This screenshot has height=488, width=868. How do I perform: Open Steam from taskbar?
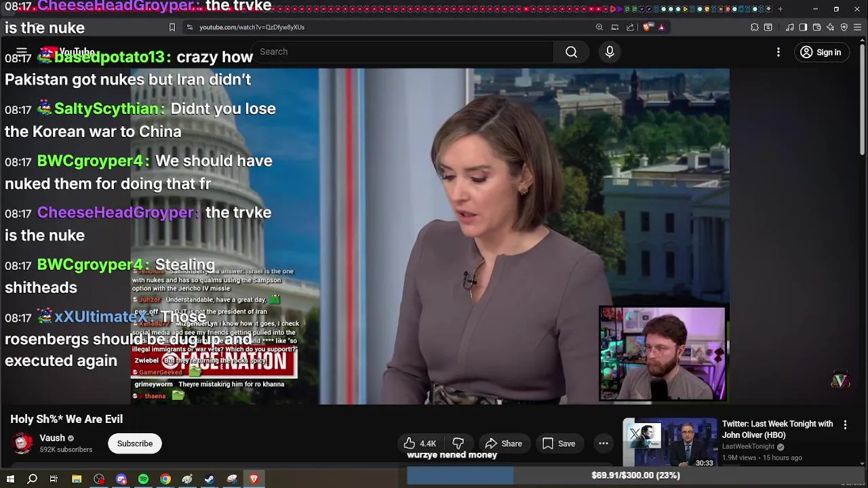(x=210, y=479)
